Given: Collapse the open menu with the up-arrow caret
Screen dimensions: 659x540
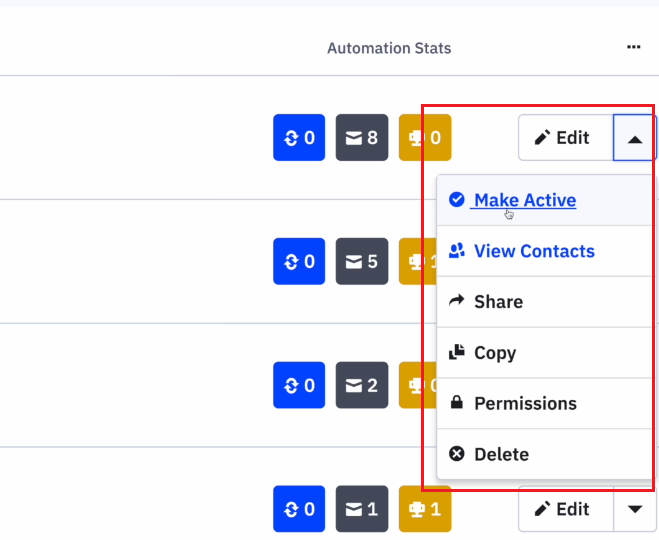Looking at the screenshot, I should [635, 139].
